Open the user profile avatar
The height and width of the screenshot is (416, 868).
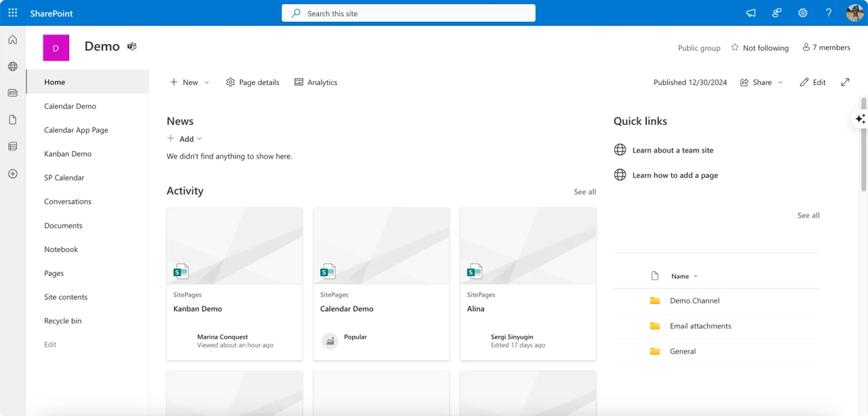[855, 13]
